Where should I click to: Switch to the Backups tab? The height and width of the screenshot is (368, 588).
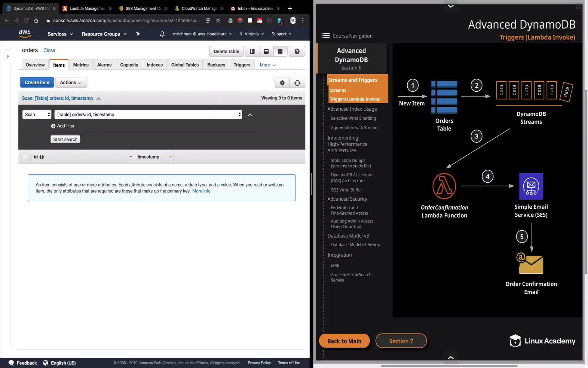(x=216, y=65)
